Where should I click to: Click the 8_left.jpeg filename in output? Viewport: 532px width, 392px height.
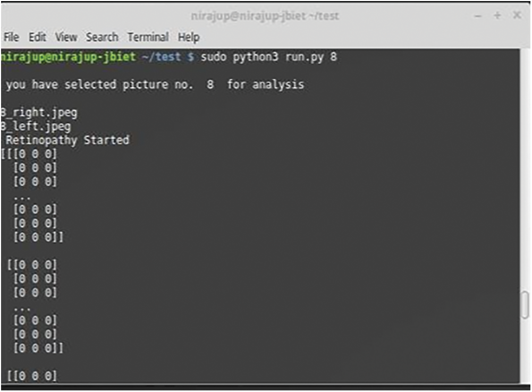pos(35,126)
